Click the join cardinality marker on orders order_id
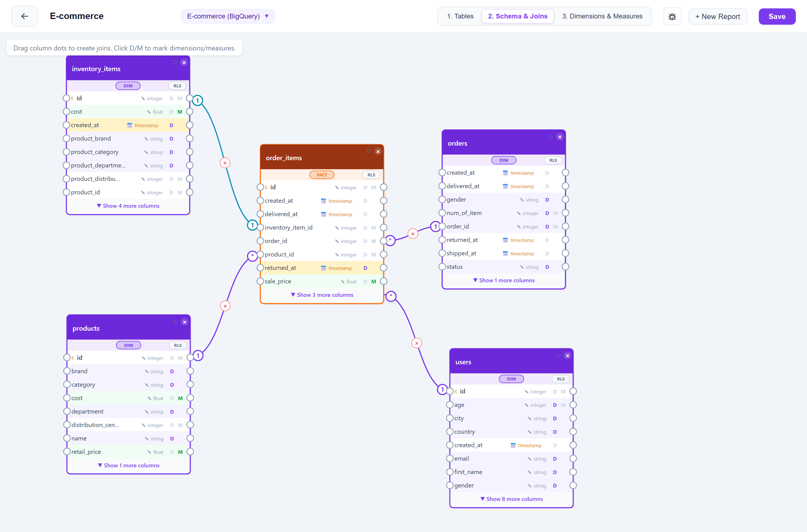Image resolution: width=807 pixels, height=532 pixels. [x=435, y=226]
